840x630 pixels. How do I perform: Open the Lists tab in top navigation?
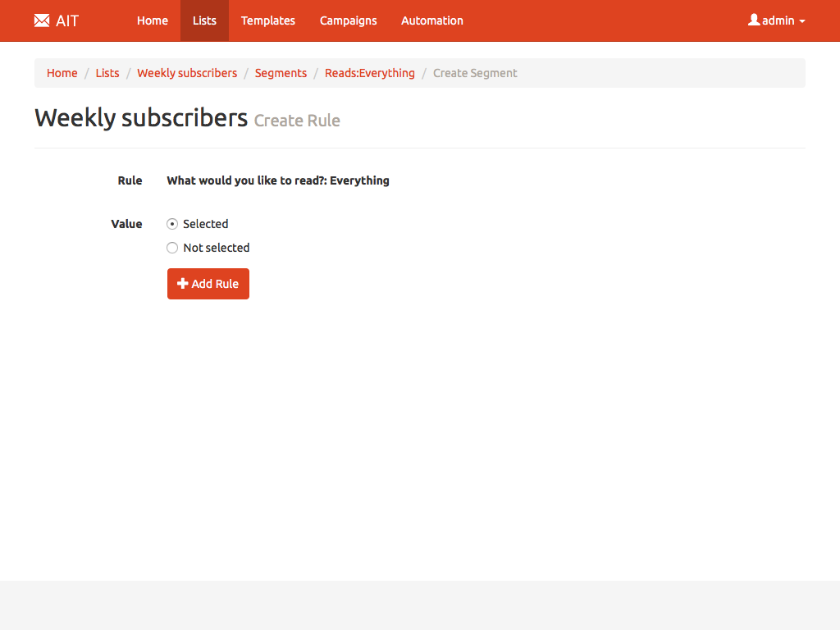[204, 21]
